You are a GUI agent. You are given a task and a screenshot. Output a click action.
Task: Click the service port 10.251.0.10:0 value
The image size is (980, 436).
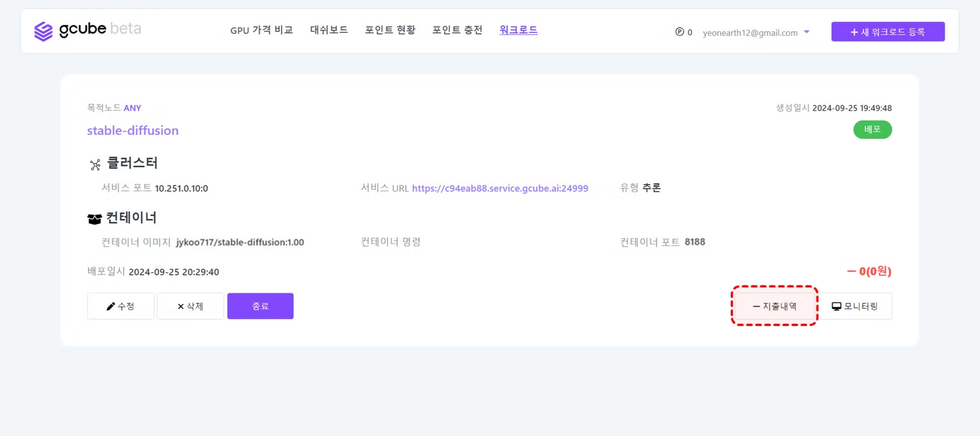click(181, 188)
